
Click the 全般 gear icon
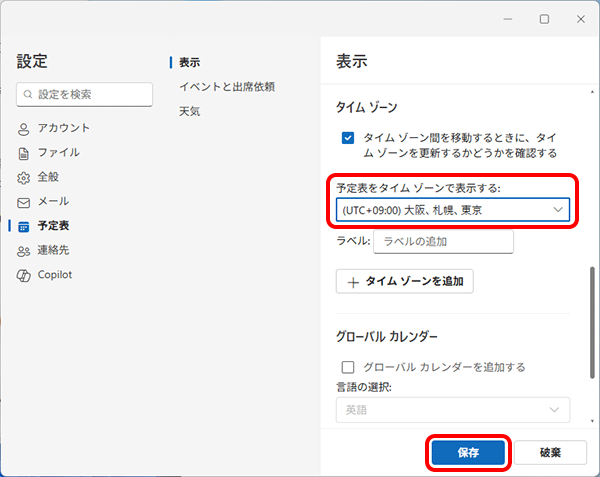[x=24, y=178]
